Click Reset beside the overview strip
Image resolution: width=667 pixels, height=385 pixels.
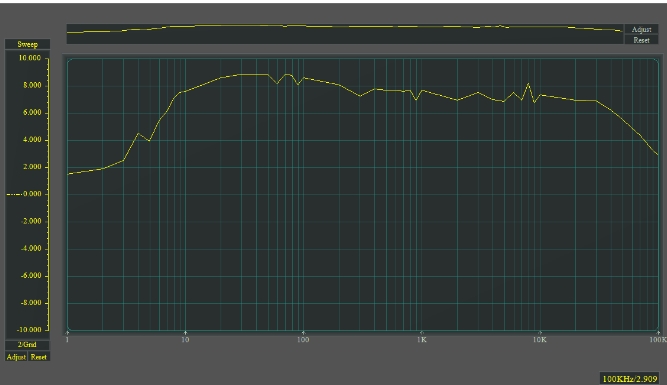pyautogui.click(x=641, y=40)
